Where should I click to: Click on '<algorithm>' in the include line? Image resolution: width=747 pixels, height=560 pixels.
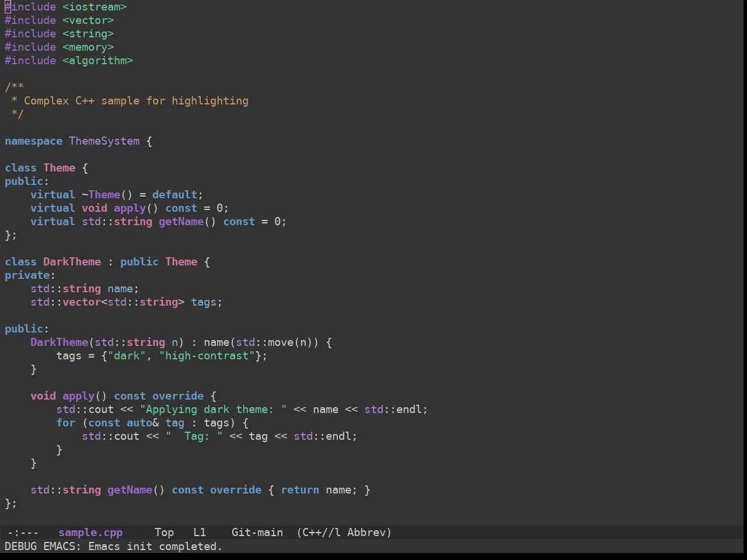[x=98, y=61]
